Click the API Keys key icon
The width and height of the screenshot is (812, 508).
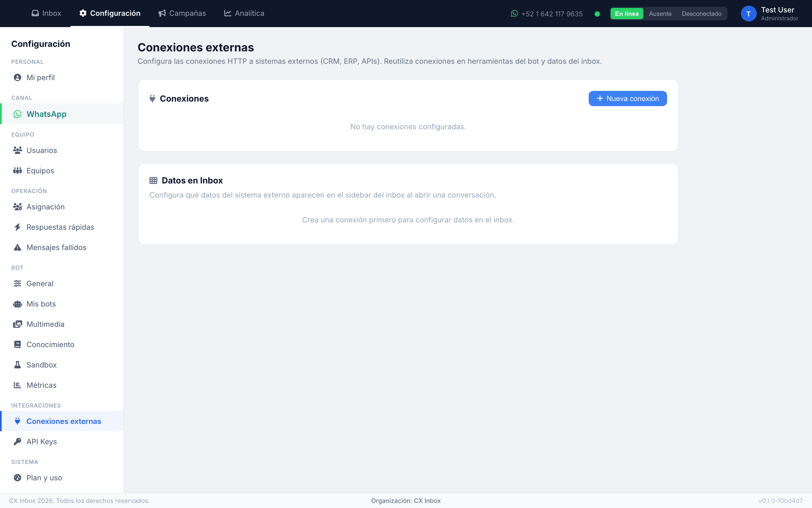[17, 441]
